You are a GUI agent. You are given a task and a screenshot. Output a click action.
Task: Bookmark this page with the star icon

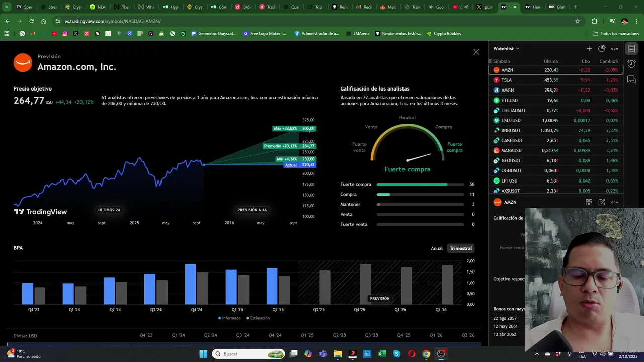pyautogui.click(x=578, y=21)
